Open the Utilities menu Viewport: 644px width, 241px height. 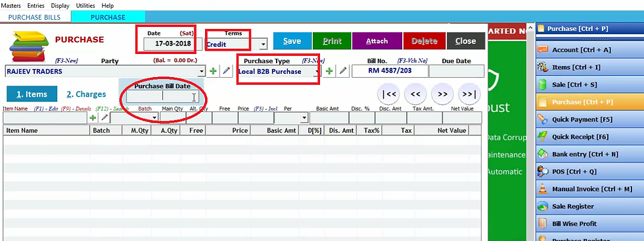click(85, 6)
